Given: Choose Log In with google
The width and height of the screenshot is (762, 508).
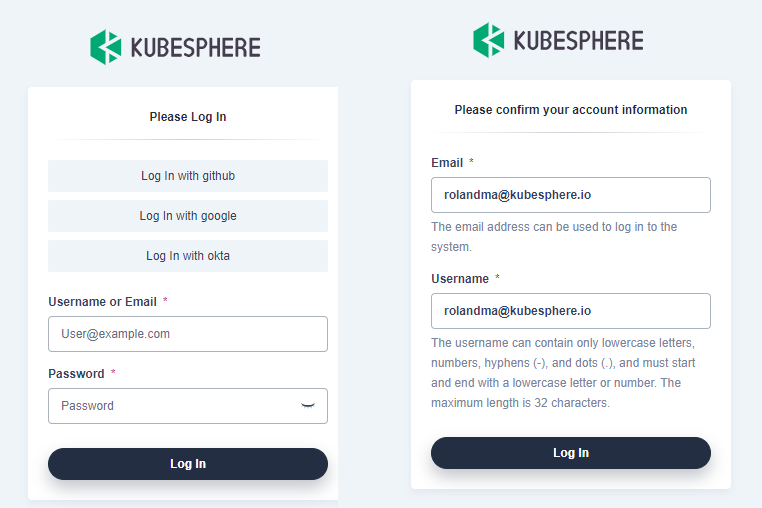Looking at the screenshot, I should coord(188,216).
